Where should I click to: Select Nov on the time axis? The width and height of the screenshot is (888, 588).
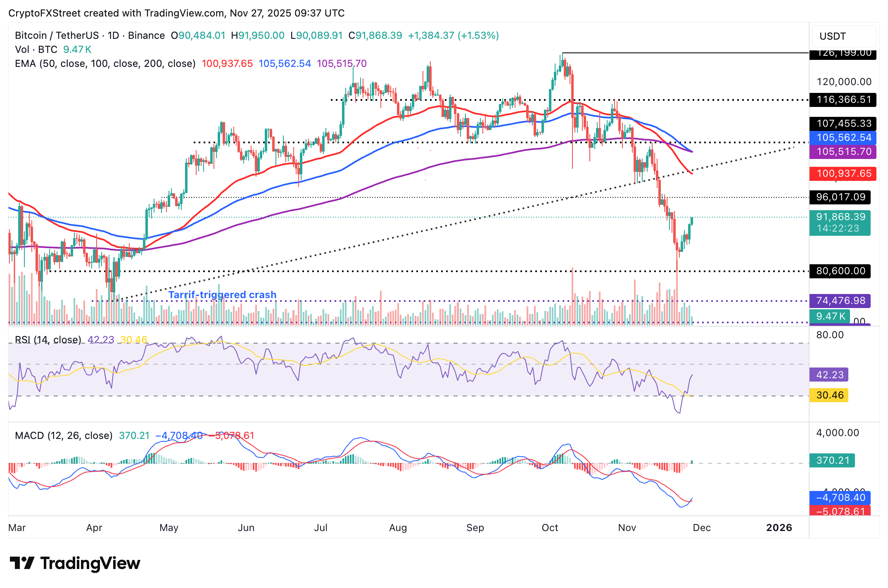coord(627,528)
